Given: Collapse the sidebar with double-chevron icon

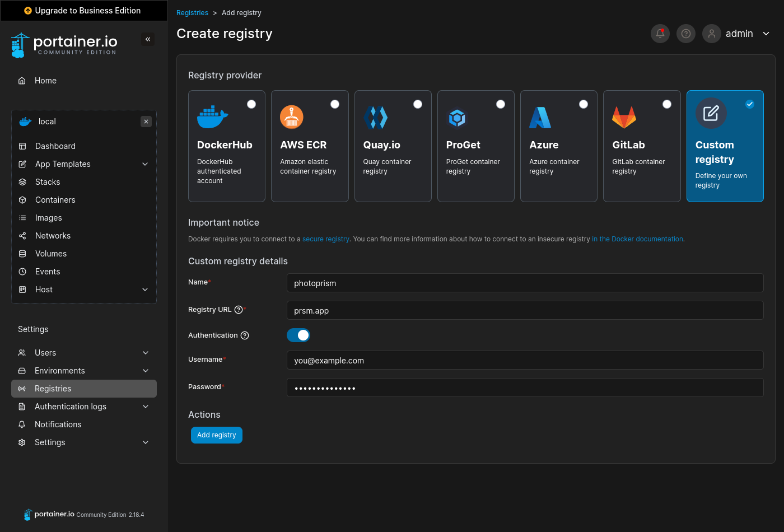Looking at the screenshot, I should tap(148, 39).
